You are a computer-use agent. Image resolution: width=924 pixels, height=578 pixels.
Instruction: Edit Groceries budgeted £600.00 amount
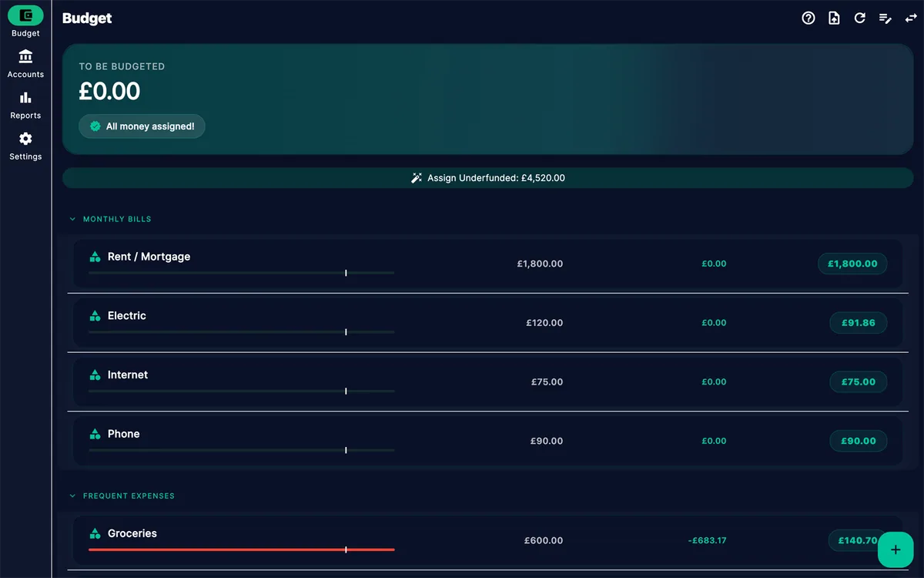coord(544,540)
